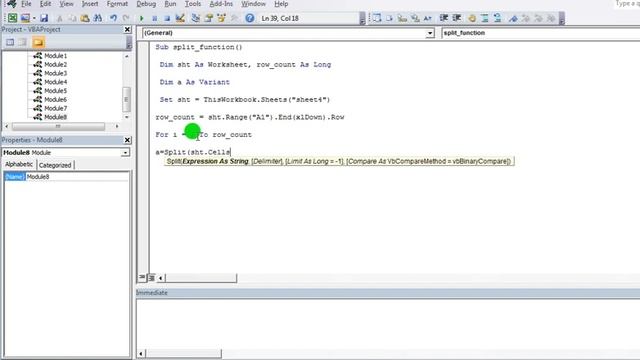Screen dimensions: 640x360
Task: Run the macro with green play icon
Action: click(141, 18)
